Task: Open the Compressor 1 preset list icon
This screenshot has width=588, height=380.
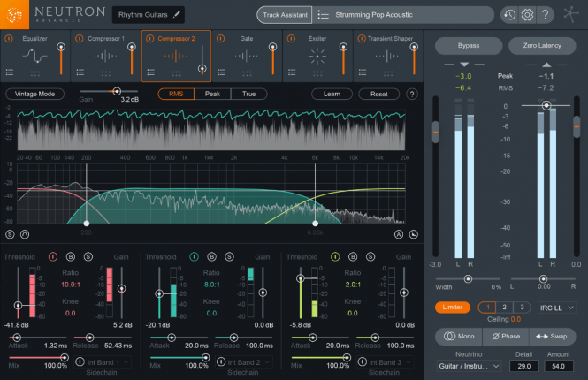Action: (80, 72)
